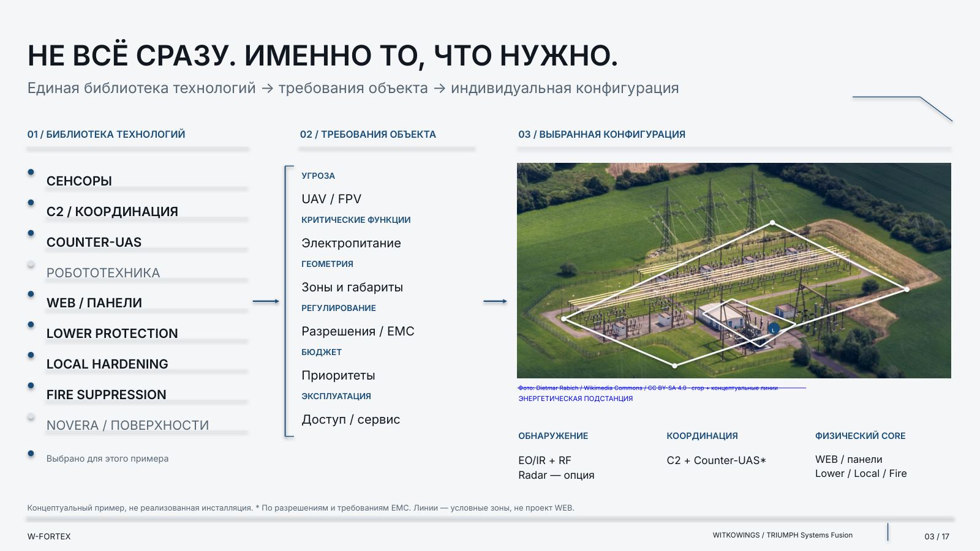Click the LOWER PROTECTION entry
Image resolution: width=980 pixels, height=551 pixels.
click(x=112, y=334)
